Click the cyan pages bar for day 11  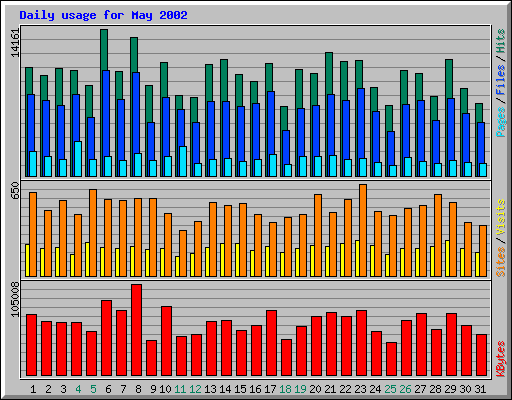pyautogui.click(x=183, y=161)
